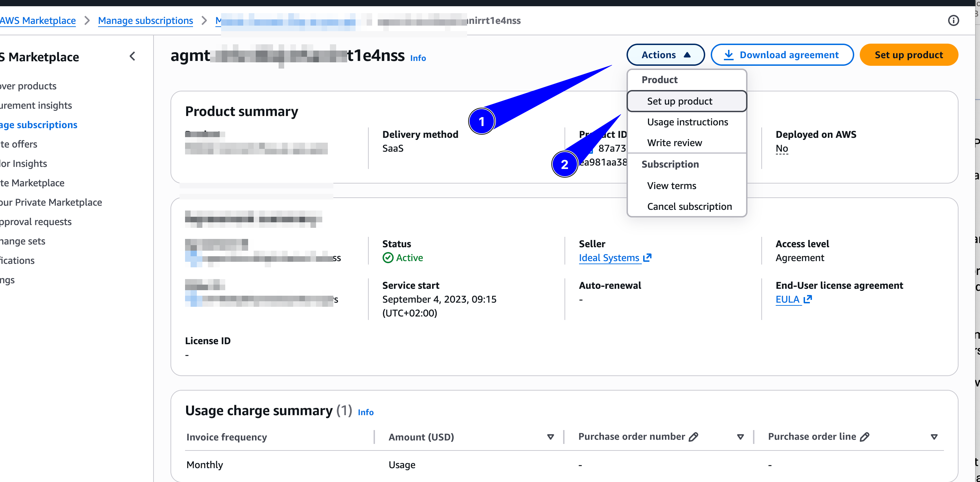Edit Purchase order line via pencil icon
The height and width of the screenshot is (482, 980).
(864, 437)
